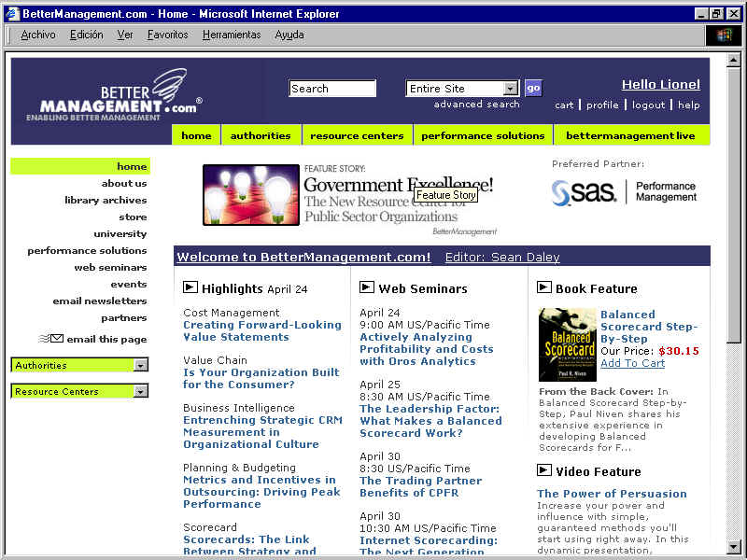This screenshot has height=560, width=747.
Task: Open the university sidebar link
Action: click(120, 234)
